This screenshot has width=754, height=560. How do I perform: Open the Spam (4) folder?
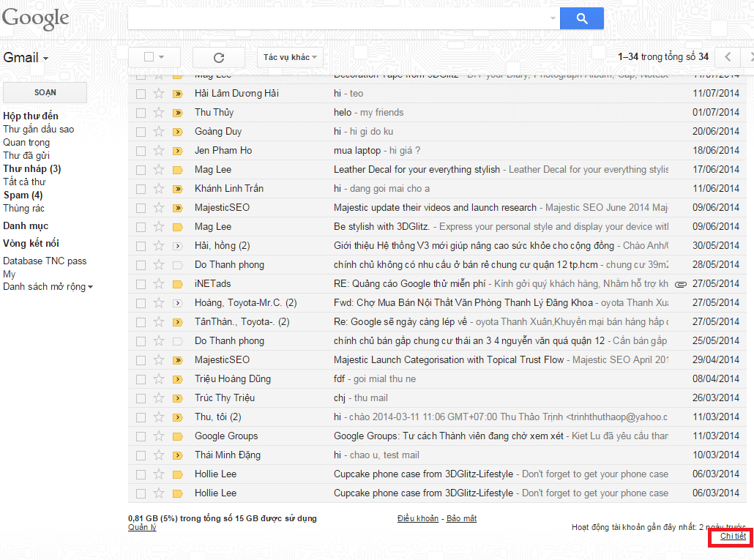pos(23,195)
